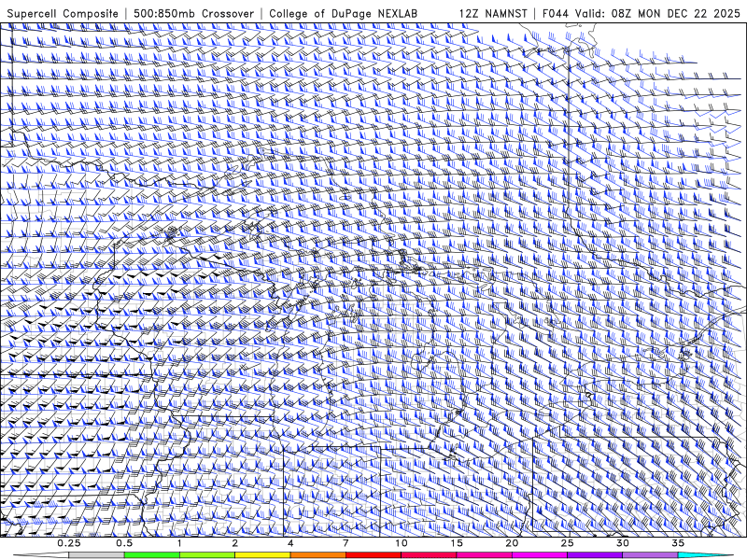Screen dimensions: 747x560
Task: Click the magenta legend swatch between 20 and 25
Action: (540, 555)
